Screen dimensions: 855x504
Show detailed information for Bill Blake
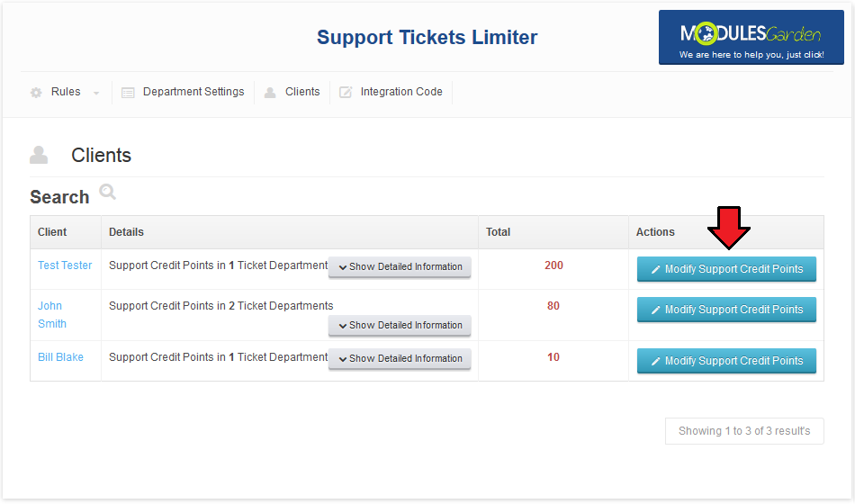400,358
